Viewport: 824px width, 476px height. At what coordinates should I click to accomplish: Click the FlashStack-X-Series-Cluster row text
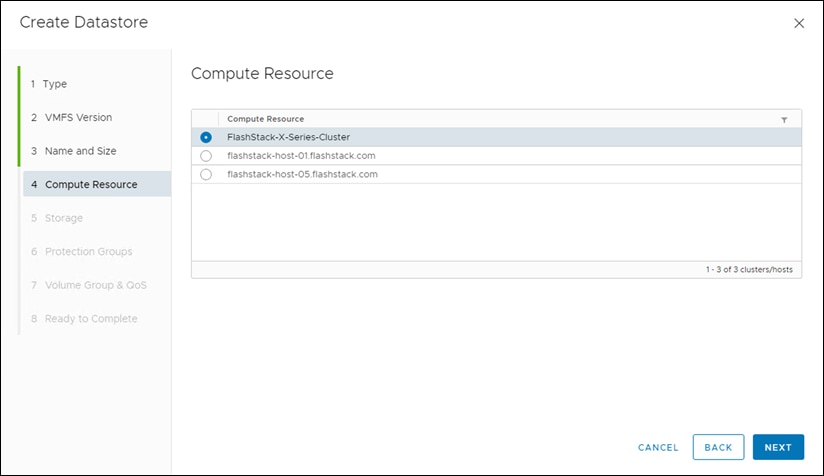point(289,137)
